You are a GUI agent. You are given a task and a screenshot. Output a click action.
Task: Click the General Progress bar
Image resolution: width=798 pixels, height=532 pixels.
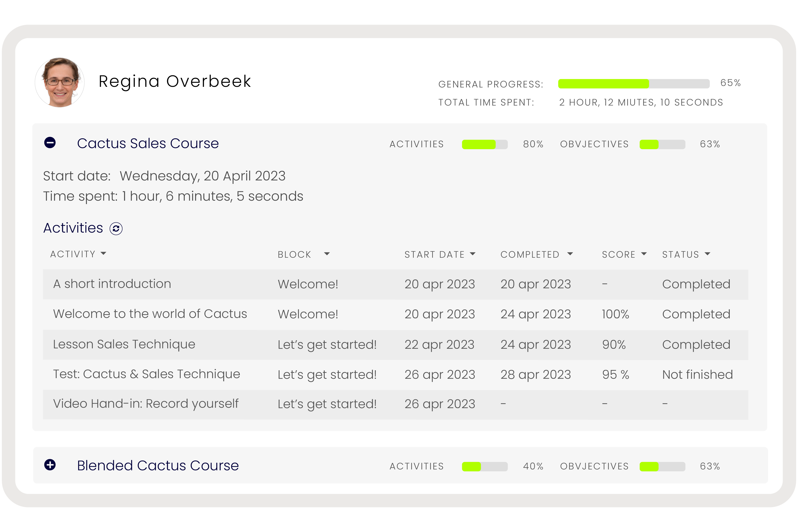pos(634,83)
